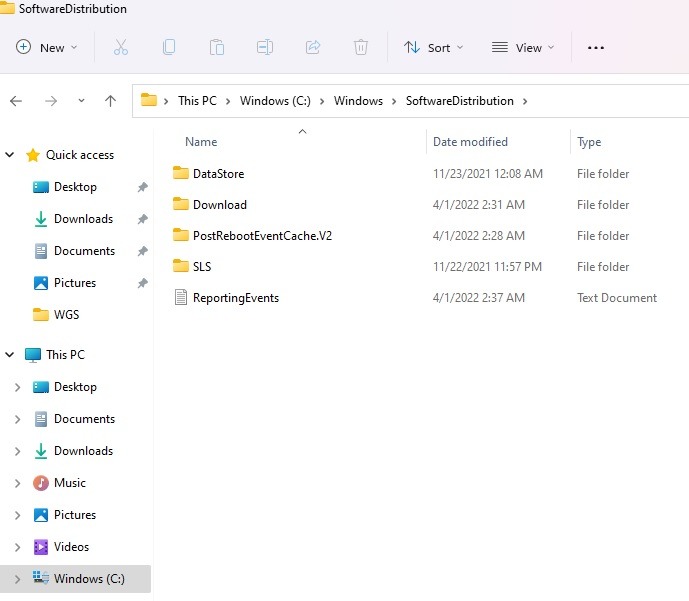Click the Copy icon in toolbar
This screenshot has width=689, height=601.
(169, 47)
